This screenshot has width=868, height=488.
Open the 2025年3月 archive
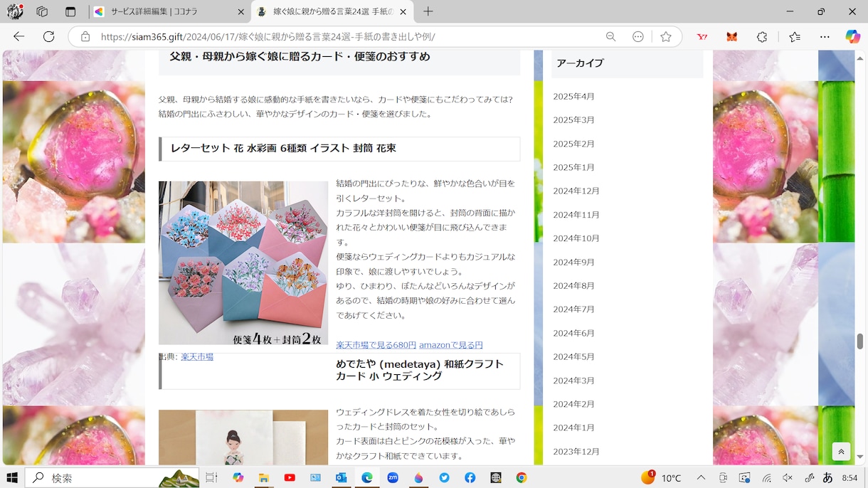[573, 120]
